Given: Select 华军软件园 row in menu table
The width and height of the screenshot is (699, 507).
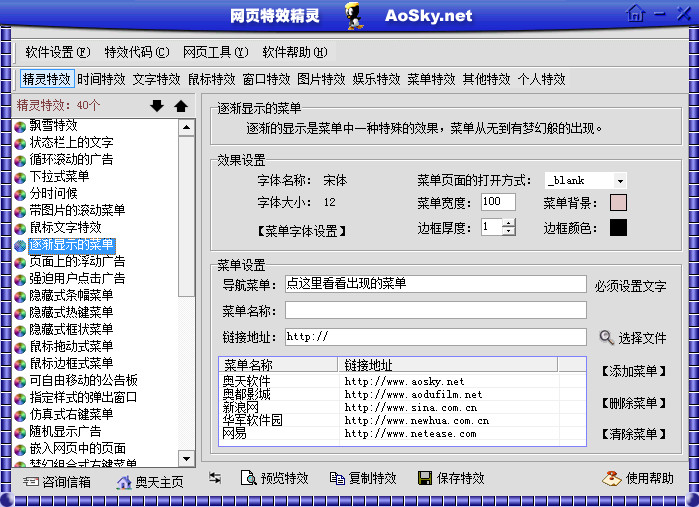Looking at the screenshot, I should coord(402,420).
